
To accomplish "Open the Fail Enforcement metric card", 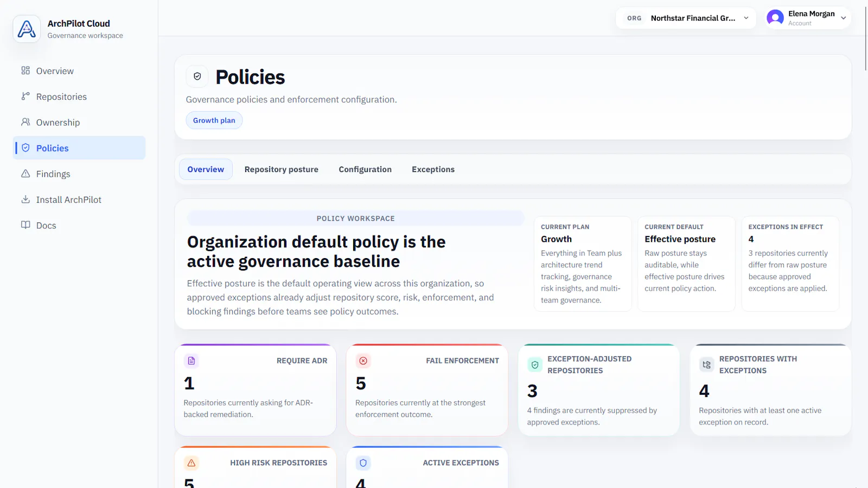I will tap(427, 390).
